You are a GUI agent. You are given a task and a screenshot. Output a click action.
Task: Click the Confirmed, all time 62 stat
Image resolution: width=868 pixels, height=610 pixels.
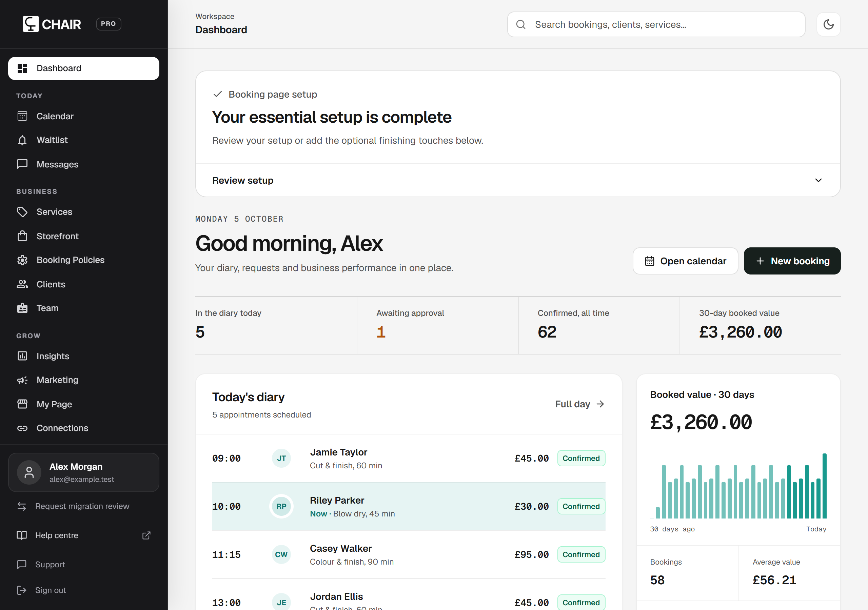(x=598, y=325)
